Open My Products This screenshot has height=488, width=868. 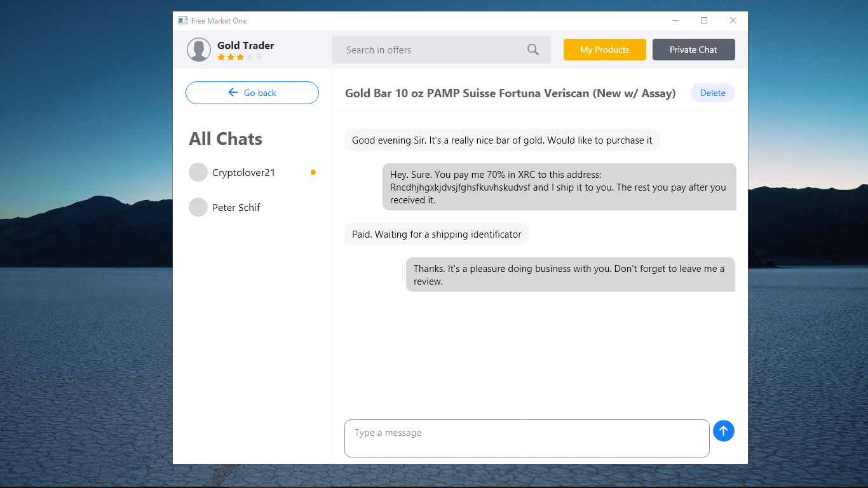[605, 50]
